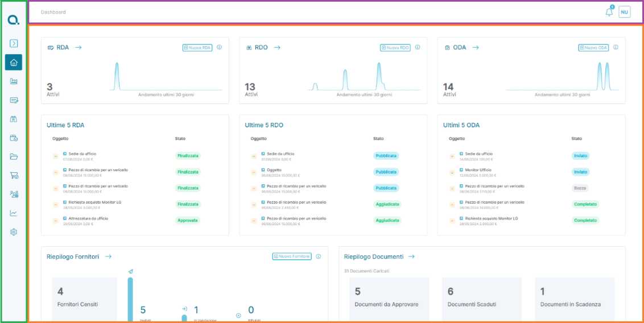Screen dimensions: 644x323
Task: Open the folder icon in sidebar
Action: coord(14,156)
